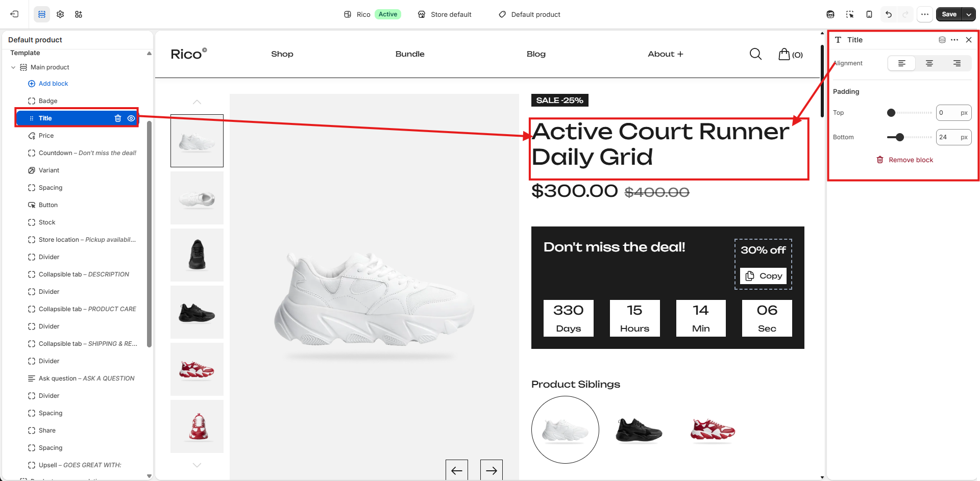Click the redo arrow icon
980x481 pixels.
click(905, 14)
